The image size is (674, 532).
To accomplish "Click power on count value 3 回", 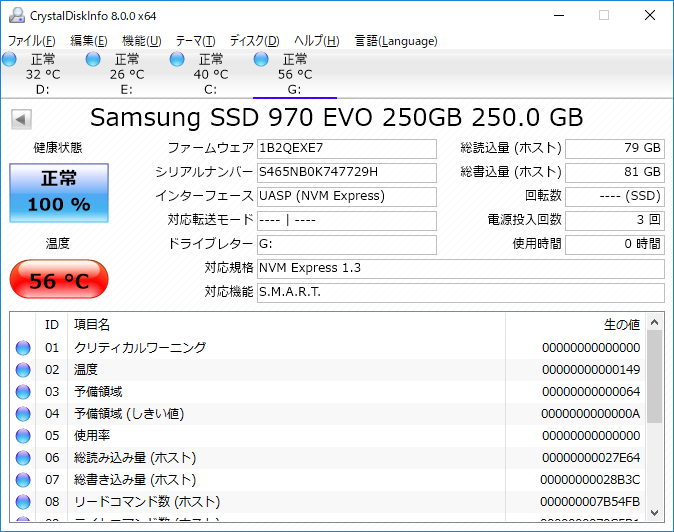I will coord(615,221).
